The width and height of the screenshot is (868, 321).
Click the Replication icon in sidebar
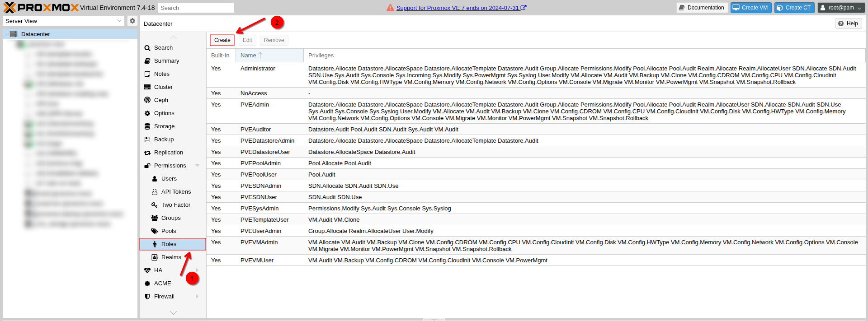(147, 153)
